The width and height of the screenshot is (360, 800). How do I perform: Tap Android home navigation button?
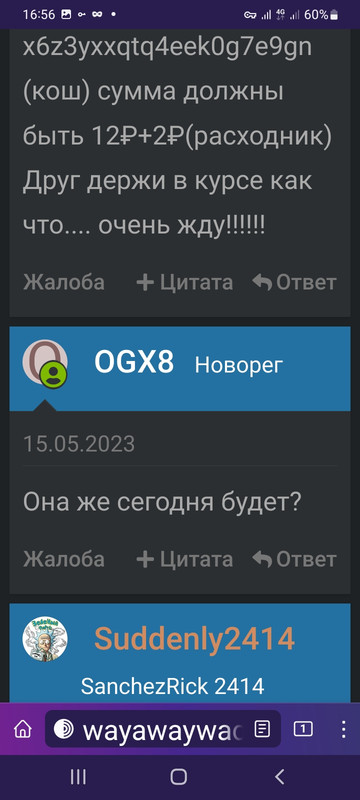(x=178, y=777)
